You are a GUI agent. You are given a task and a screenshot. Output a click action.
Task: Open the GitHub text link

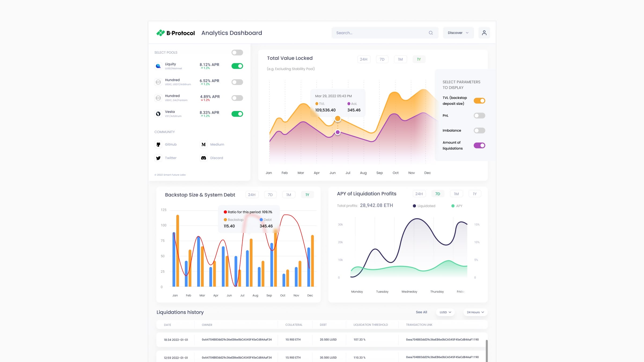coord(171,144)
